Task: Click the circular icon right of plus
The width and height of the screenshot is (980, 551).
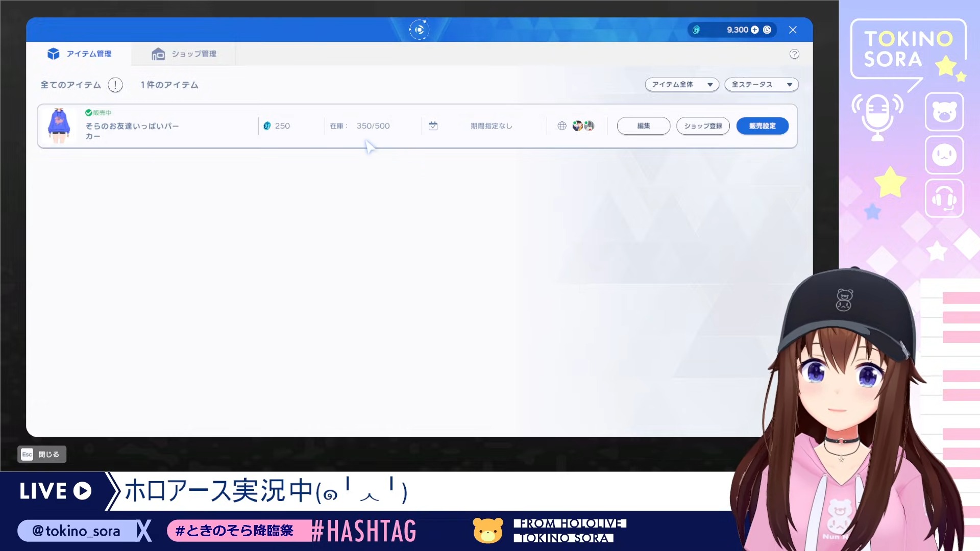Action: point(767,30)
